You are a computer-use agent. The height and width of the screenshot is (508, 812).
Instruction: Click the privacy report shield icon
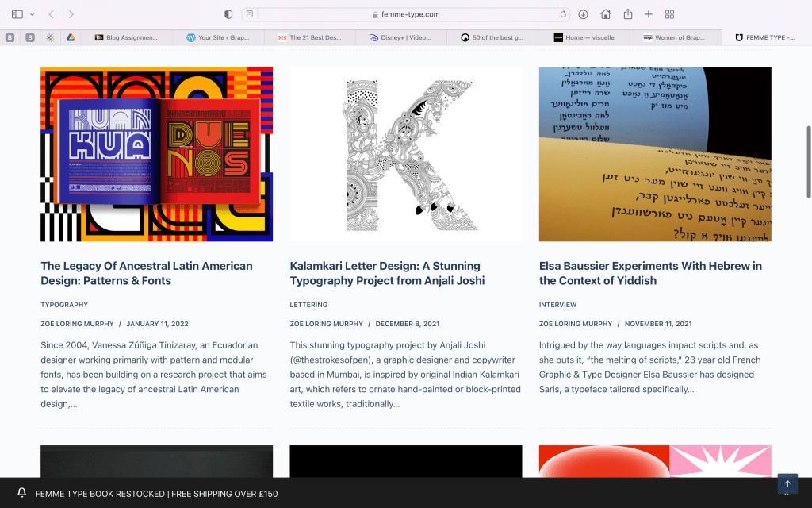(228, 14)
